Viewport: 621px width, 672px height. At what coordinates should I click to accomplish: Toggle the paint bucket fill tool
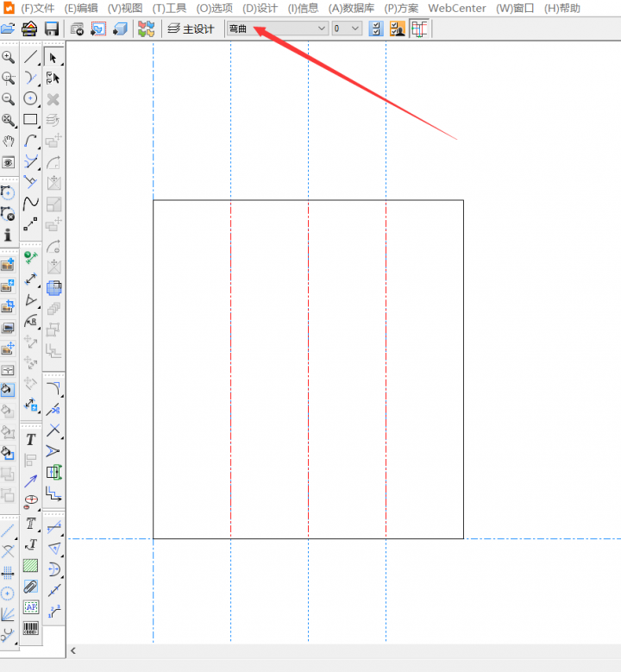pyautogui.click(x=9, y=390)
